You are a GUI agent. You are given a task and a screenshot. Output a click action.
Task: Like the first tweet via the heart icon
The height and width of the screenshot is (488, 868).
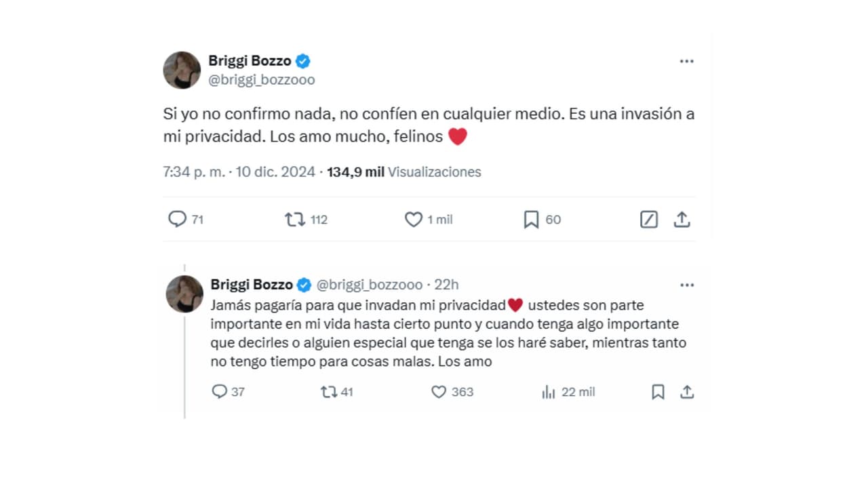pyautogui.click(x=414, y=219)
